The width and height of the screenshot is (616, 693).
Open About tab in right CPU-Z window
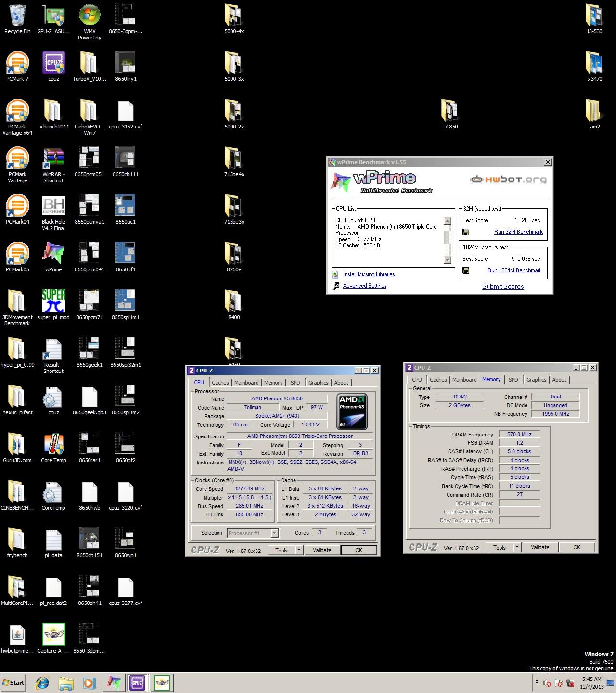(559, 380)
